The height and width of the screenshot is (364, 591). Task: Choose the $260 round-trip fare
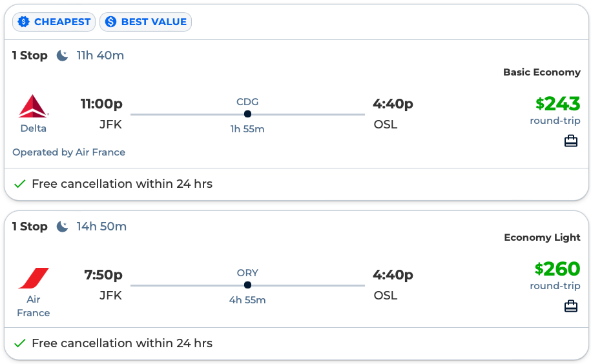pos(557,268)
